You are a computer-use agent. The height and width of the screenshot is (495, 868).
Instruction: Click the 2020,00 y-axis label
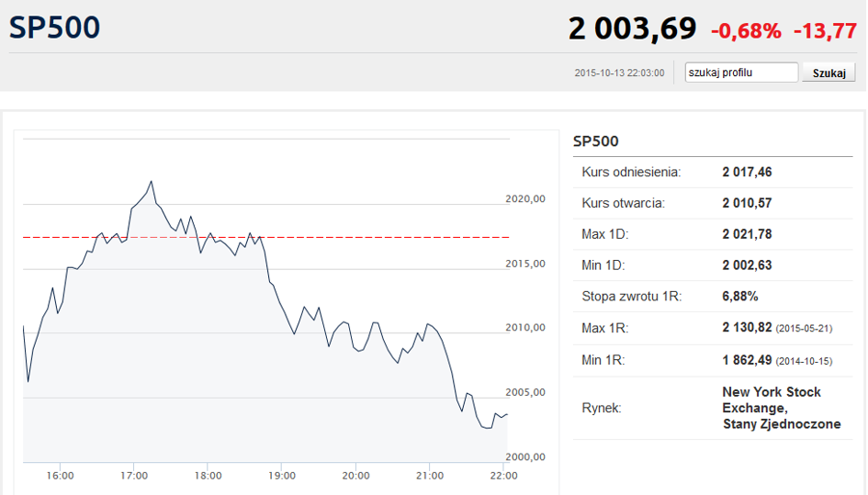[x=525, y=198]
